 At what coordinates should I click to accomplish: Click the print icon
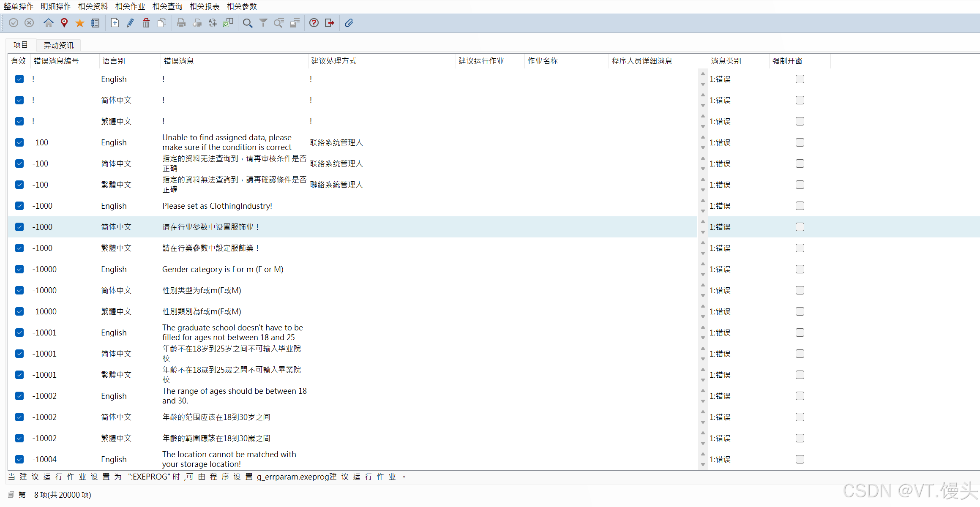pyautogui.click(x=181, y=23)
